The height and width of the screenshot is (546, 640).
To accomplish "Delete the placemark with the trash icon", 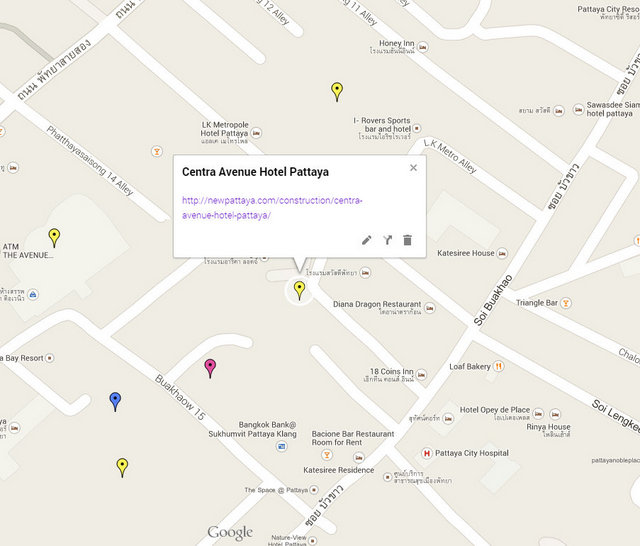I will pos(407,240).
